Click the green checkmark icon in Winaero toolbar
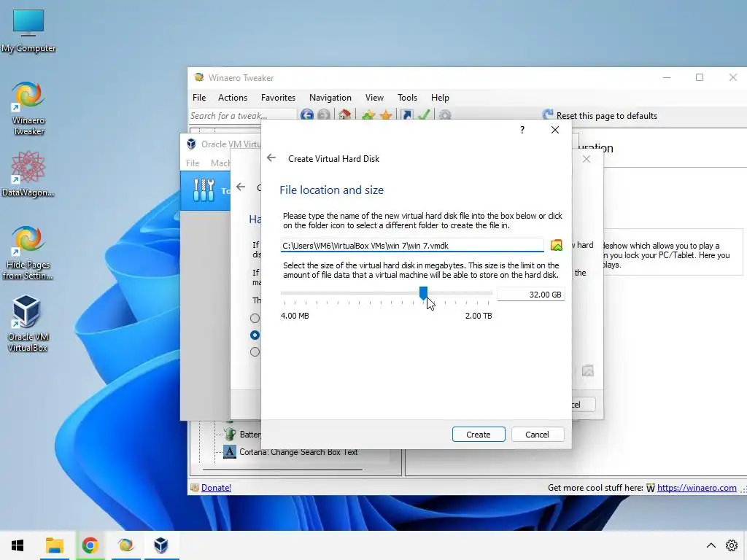 click(x=424, y=115)
